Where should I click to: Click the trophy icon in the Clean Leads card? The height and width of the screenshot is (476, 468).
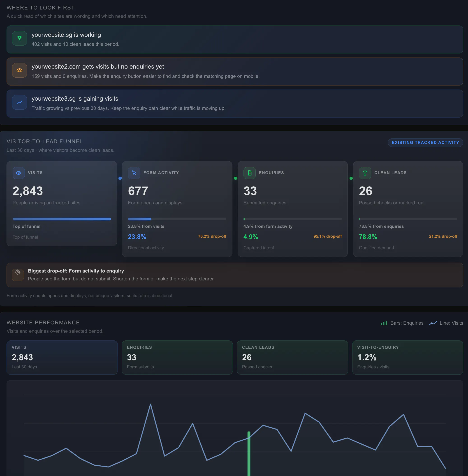click(365, 173)
